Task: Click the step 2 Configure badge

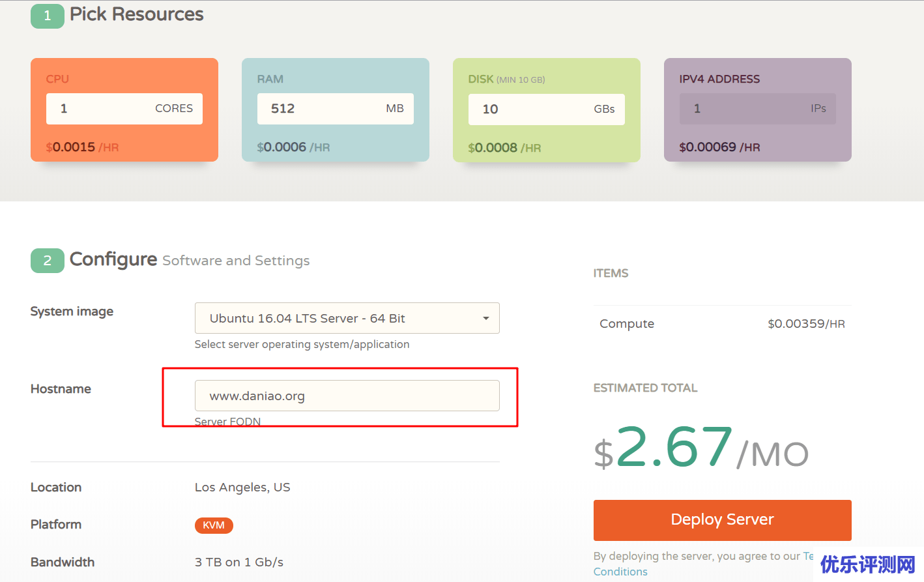Action: 47,261
